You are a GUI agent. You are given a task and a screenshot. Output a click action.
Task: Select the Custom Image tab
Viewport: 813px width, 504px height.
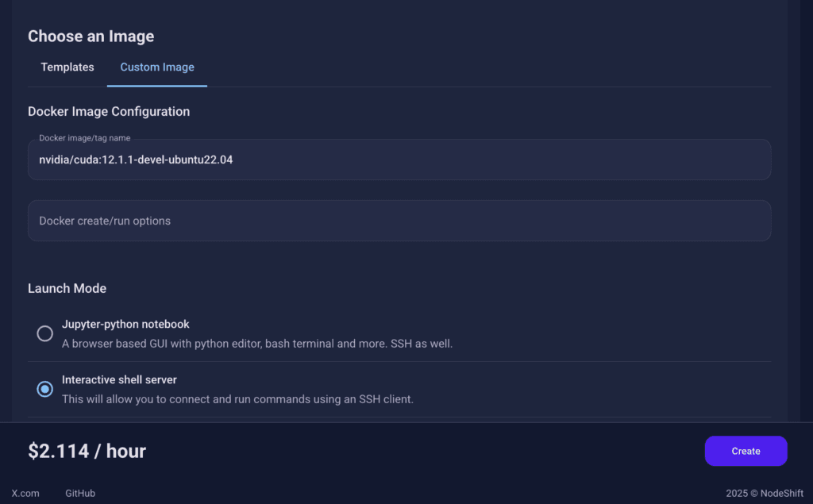coord(157,67)
